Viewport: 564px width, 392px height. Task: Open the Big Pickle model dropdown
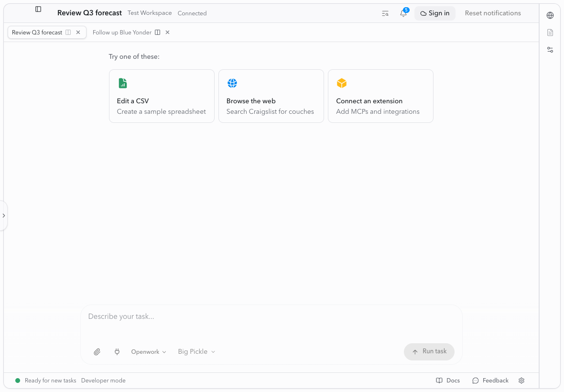[x=196, y=352]
